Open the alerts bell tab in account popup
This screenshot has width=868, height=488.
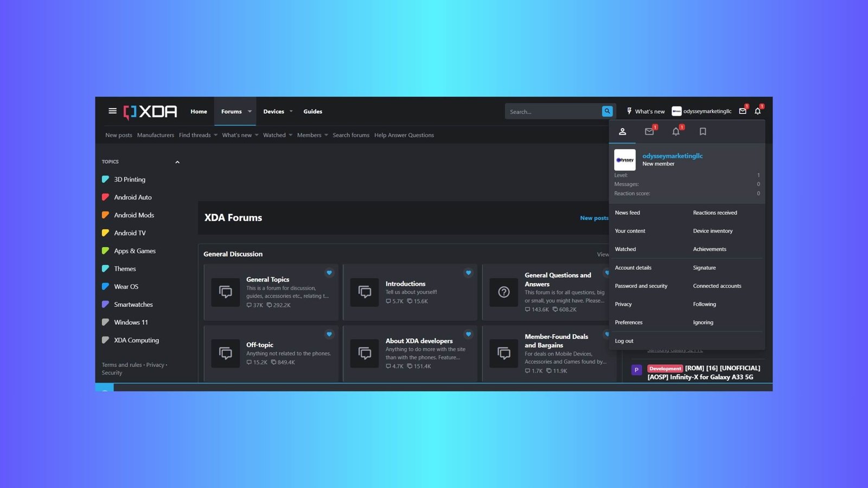click(x=676, y=132)
